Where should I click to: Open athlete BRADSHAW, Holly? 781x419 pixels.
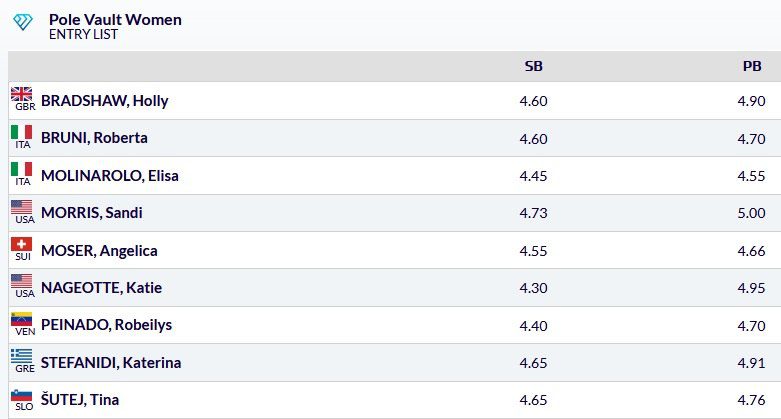click(x=105, y=101)
